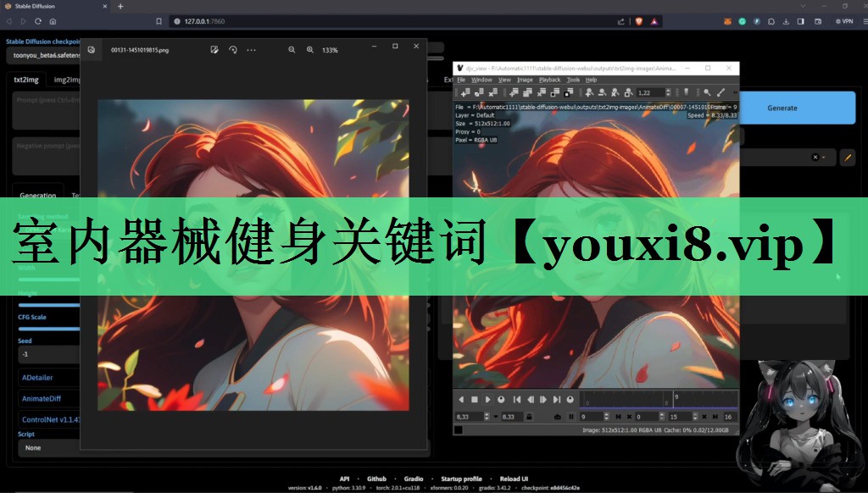Image resolution: width=868 pixels, height=493 pixels.
Task: Click go to end frame button in djv_view
Action: (x=557, y=400)
